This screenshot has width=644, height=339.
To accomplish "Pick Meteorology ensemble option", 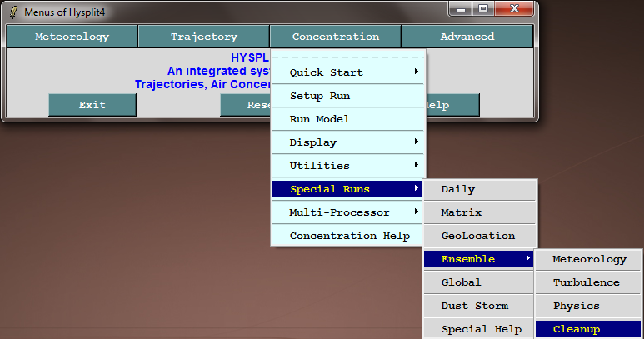I will click(588, 259).
